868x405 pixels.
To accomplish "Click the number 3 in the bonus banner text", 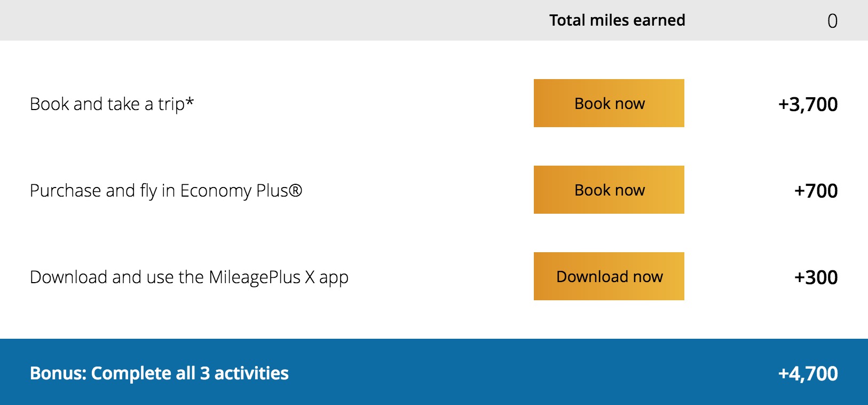I will (205, 373).
